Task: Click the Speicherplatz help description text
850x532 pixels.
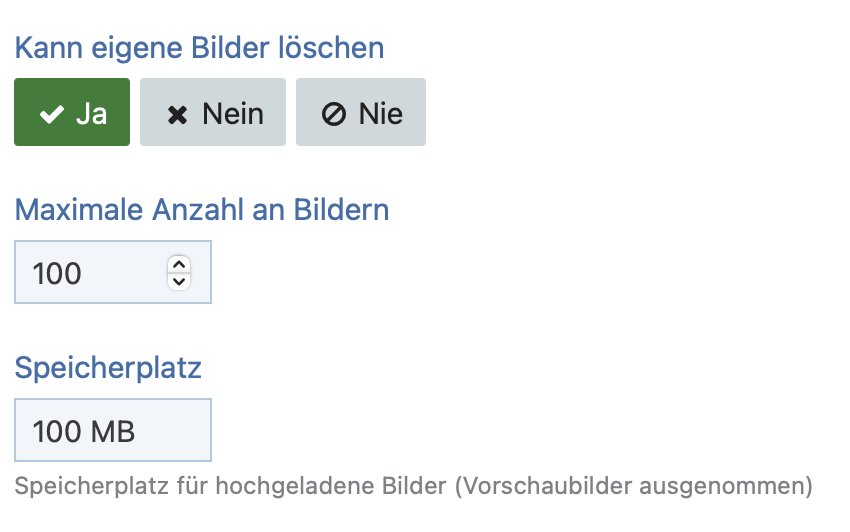Action: click(x=413, y=487)
